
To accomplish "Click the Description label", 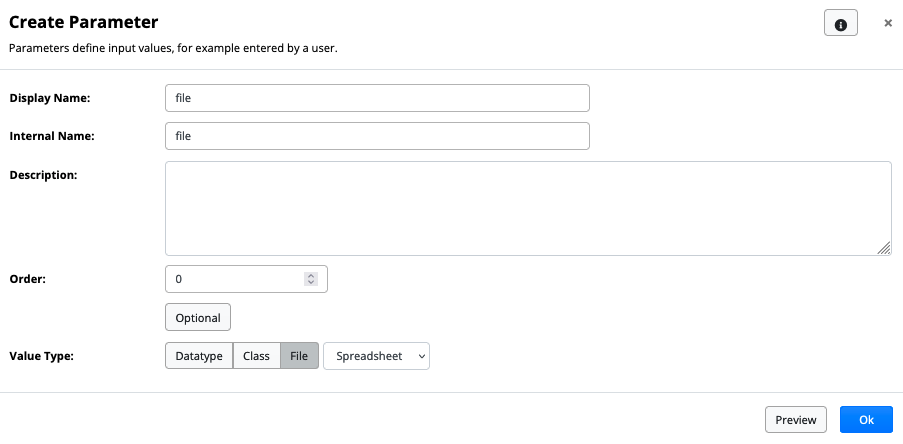I will click(43, 175).
